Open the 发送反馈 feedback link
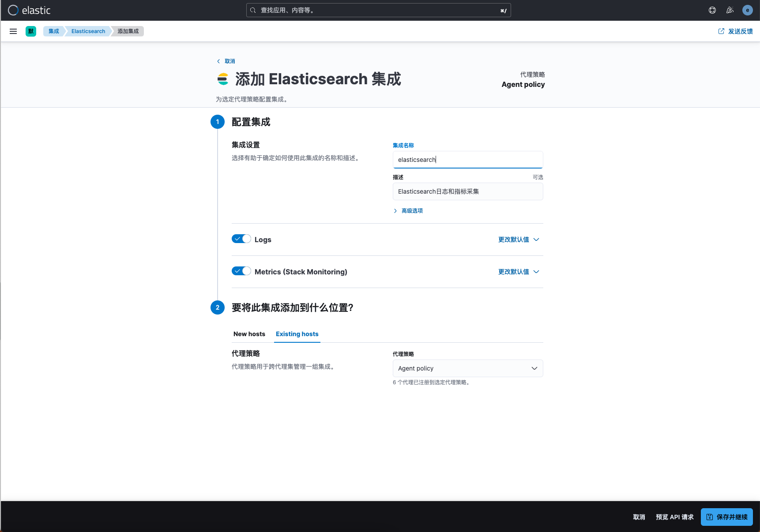 pyautogui.click(x=735, y=31)
